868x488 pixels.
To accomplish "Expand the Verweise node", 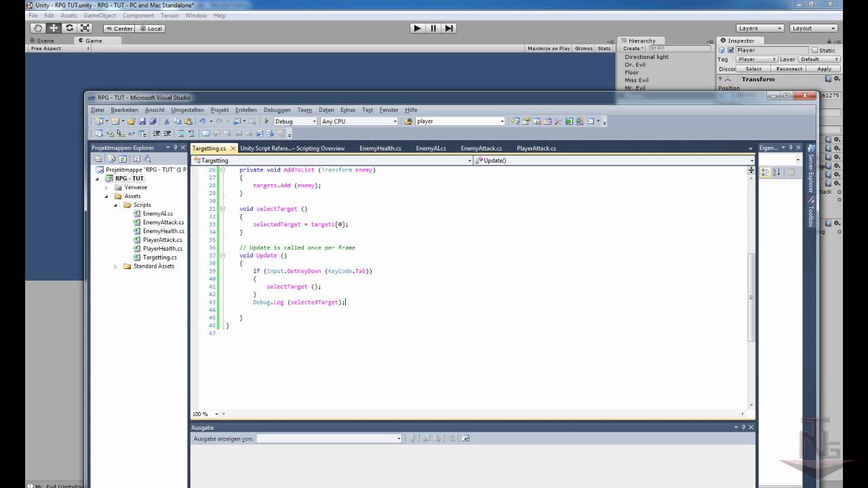I will [x=106, y=187].
